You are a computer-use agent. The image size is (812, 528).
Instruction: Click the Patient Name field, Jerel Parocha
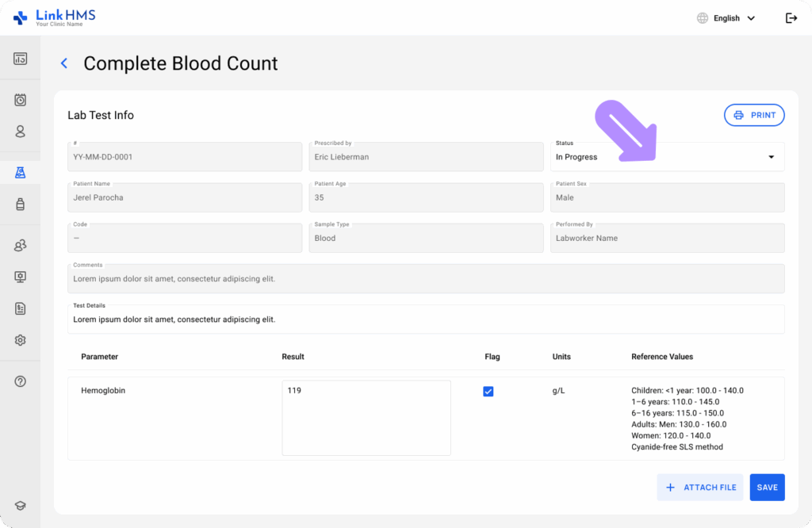(x=185, y=197)
